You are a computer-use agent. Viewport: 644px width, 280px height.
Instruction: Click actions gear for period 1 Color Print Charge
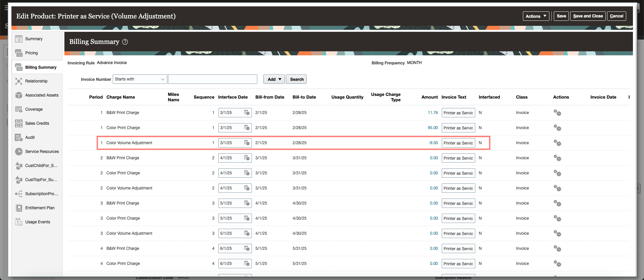tap(557, 128)
